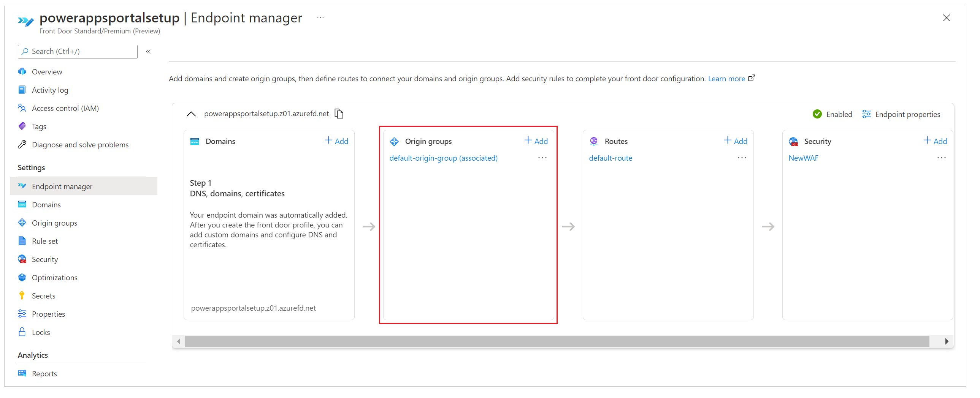Add a new security policy
The height and width of the screenshot is (398, 980).
coord(935,141)
